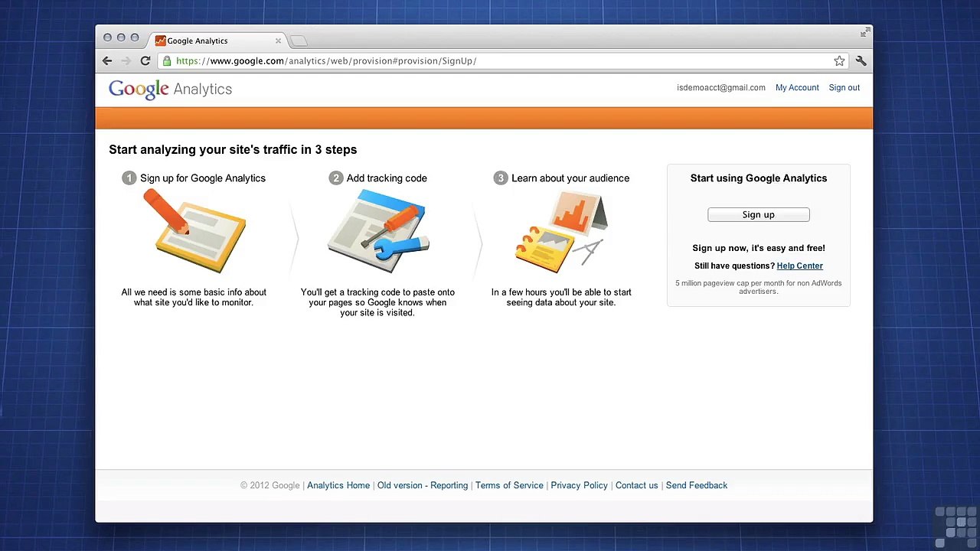
Task: Click the Send Feedback footer link
Action: click(x=697, y=485)
